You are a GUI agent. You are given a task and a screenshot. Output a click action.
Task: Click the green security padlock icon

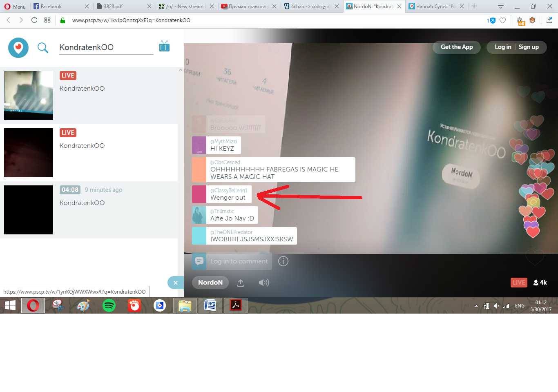click(x=62, y=20)
